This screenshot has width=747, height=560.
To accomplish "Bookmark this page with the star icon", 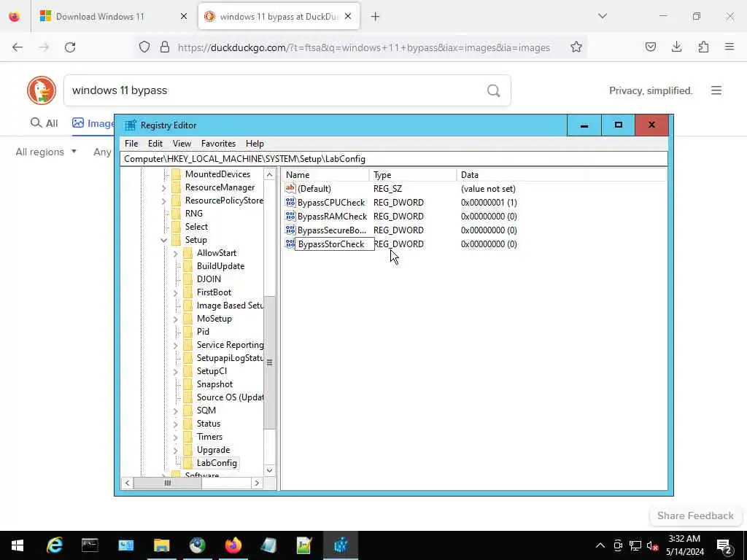I will [x=576, y=47].
